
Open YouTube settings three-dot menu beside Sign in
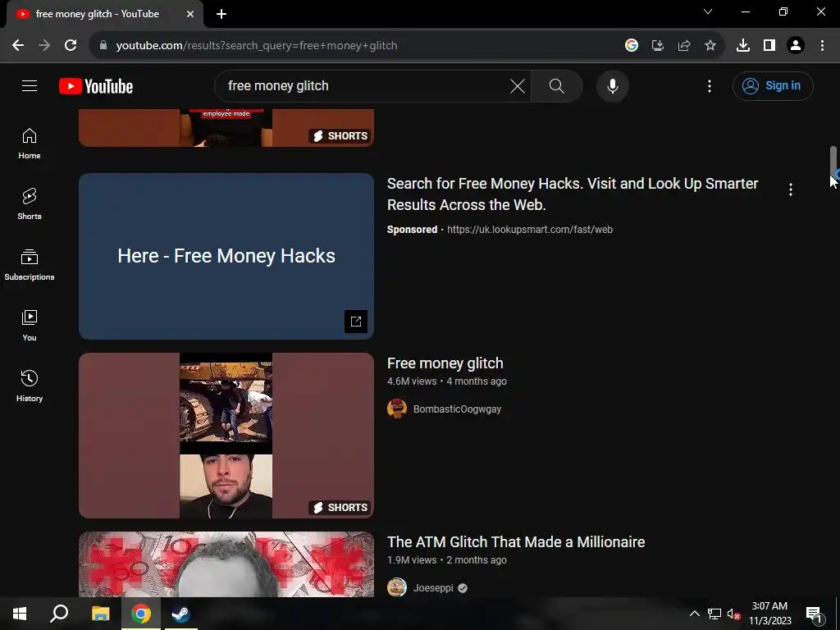[710, 85]
